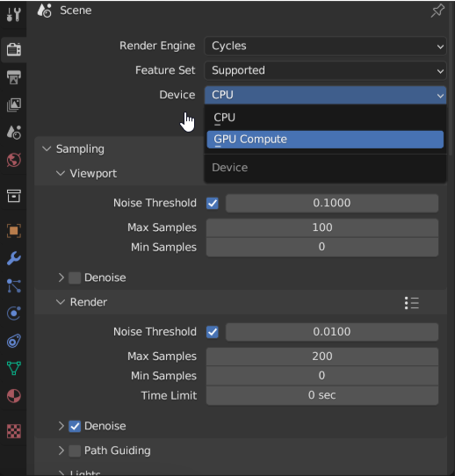Adjust Render Noise Threshold 0.0100 field
The image size is (455, 476).
pos(332,332)
